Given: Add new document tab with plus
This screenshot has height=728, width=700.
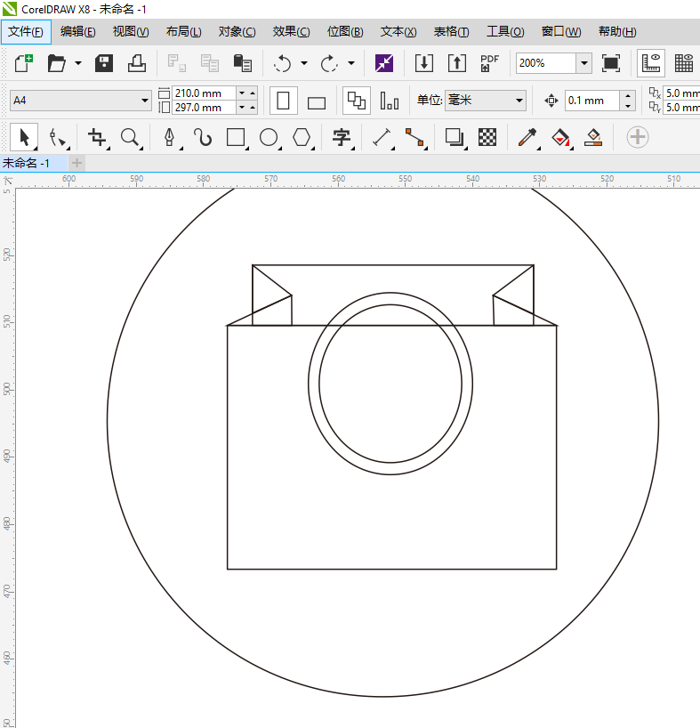Looking at the screenshot, I should click(77, 163).
